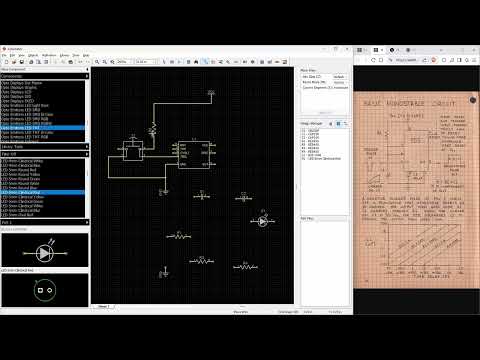Screen dimensions: 480x360
Task: Select highlighted Opto Emitters LED THT library
Action: tap(43, 128)
